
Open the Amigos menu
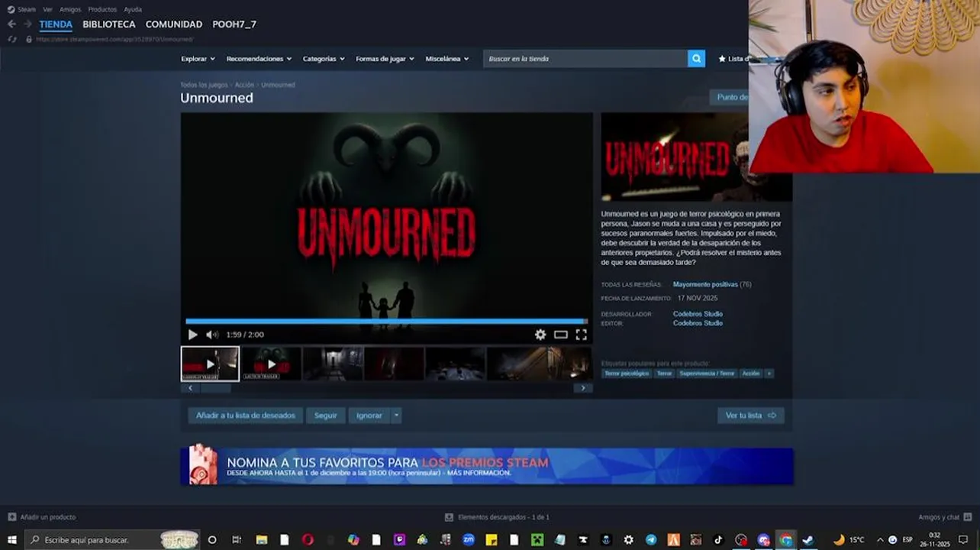click(x=70, y=9)
